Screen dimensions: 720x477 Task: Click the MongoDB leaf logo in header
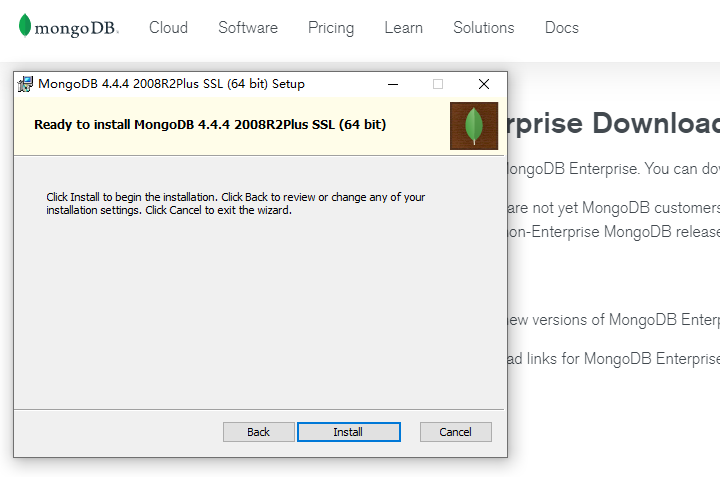click(25, 25)
